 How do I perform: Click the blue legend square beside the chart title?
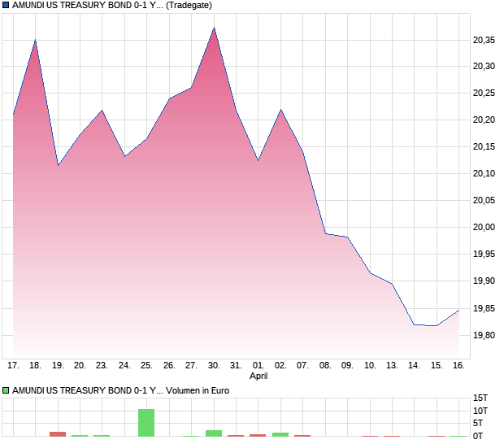(6, 5)
